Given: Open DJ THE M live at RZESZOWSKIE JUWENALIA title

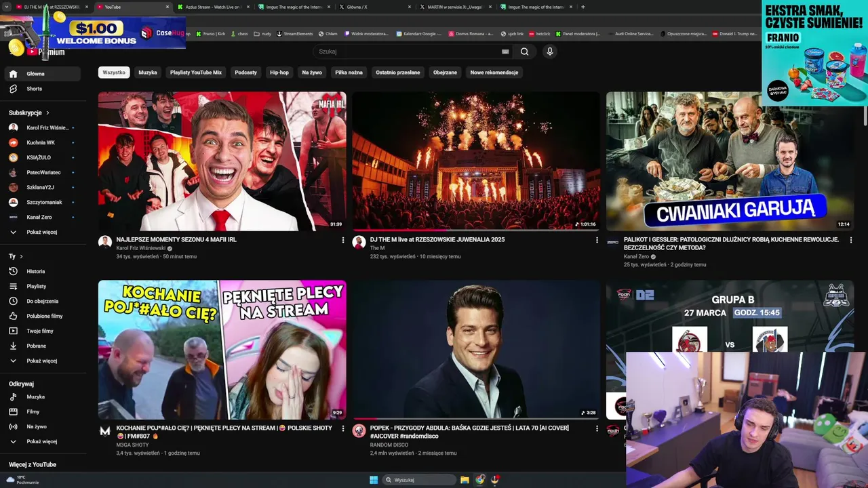Looking at the screenshot, I should pyautogui.click(x=437, y=239).
